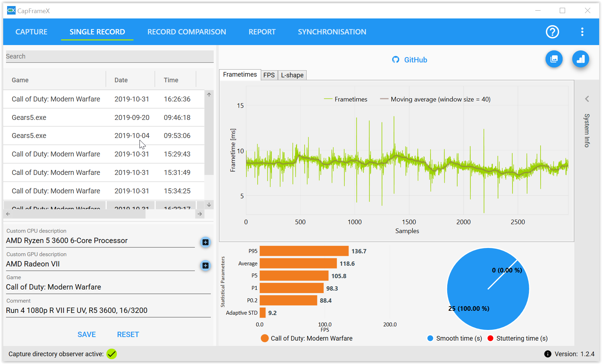
Task: Focus the Search records field
Action: (110, 56)
